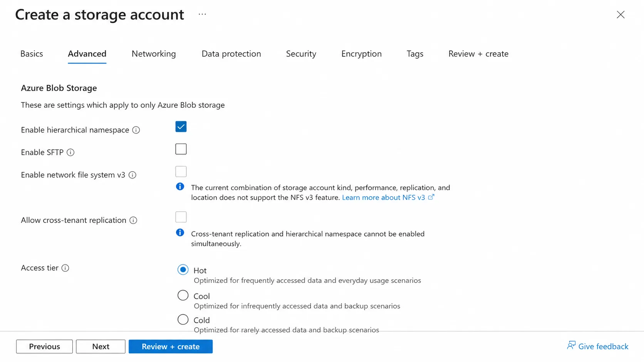Screen dimensions: 644x362
Task: Show info tooltip for Enable SFTP
Action: point(70,152)
